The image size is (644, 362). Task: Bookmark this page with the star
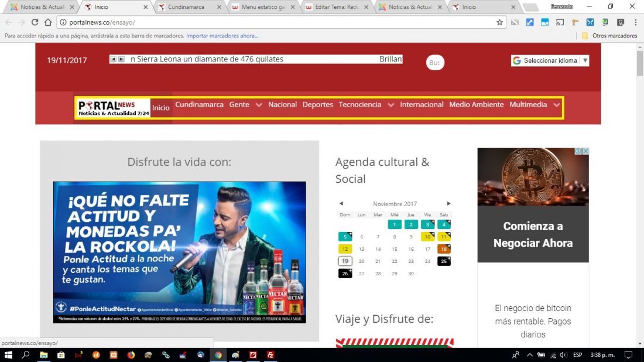499,22
